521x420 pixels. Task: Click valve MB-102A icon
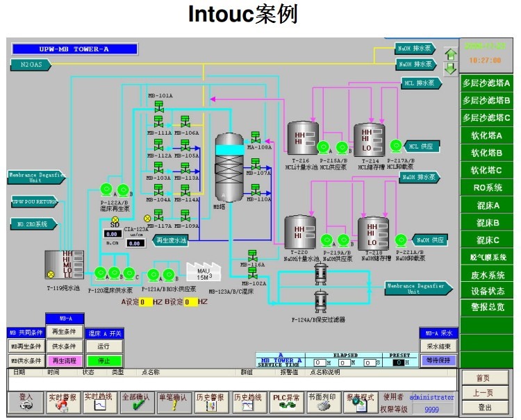[253, 274]
